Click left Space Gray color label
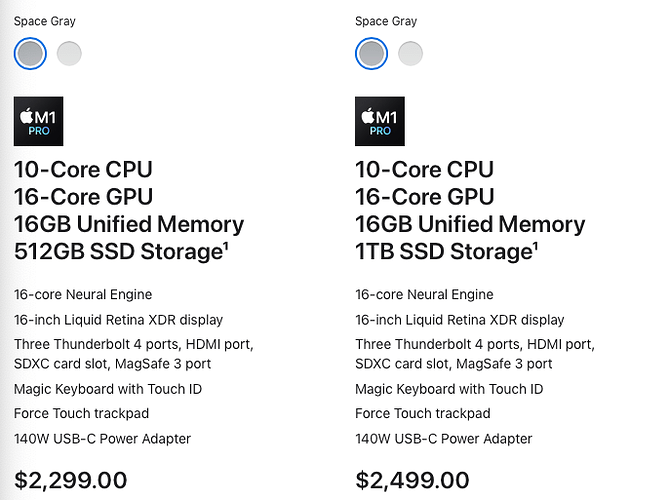 point(45,21)
